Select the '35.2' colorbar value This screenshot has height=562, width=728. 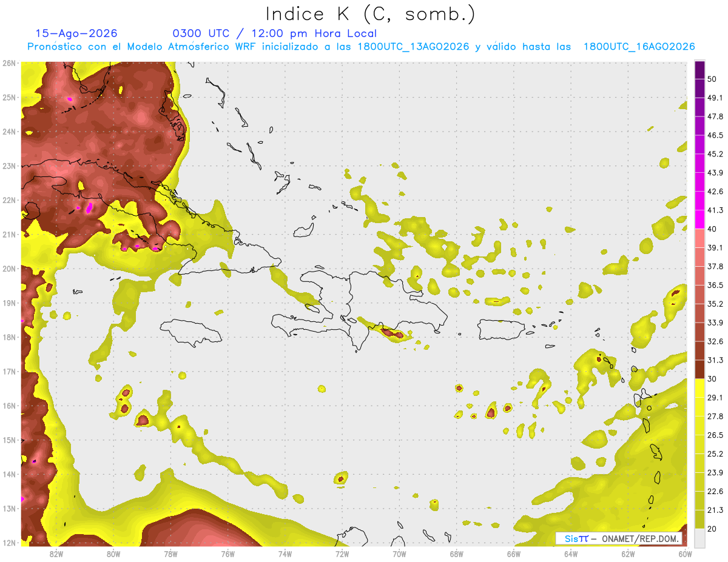click(715, 304)
